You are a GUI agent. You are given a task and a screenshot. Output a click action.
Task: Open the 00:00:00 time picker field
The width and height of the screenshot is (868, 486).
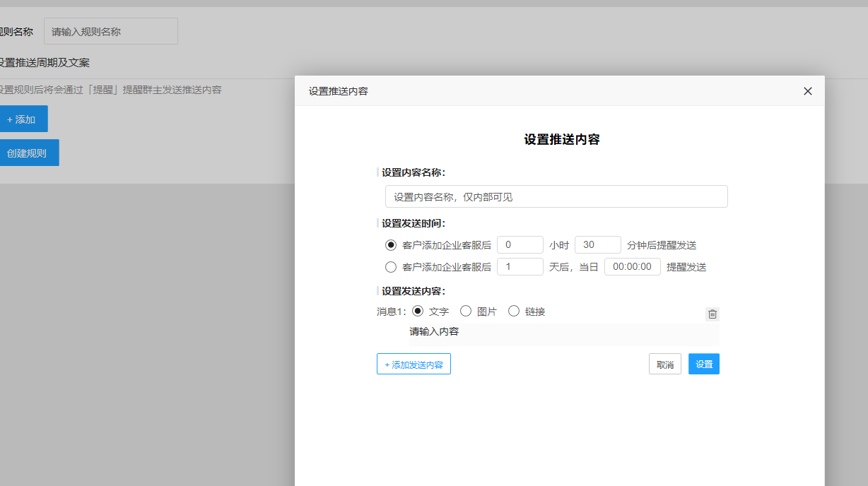632,267
